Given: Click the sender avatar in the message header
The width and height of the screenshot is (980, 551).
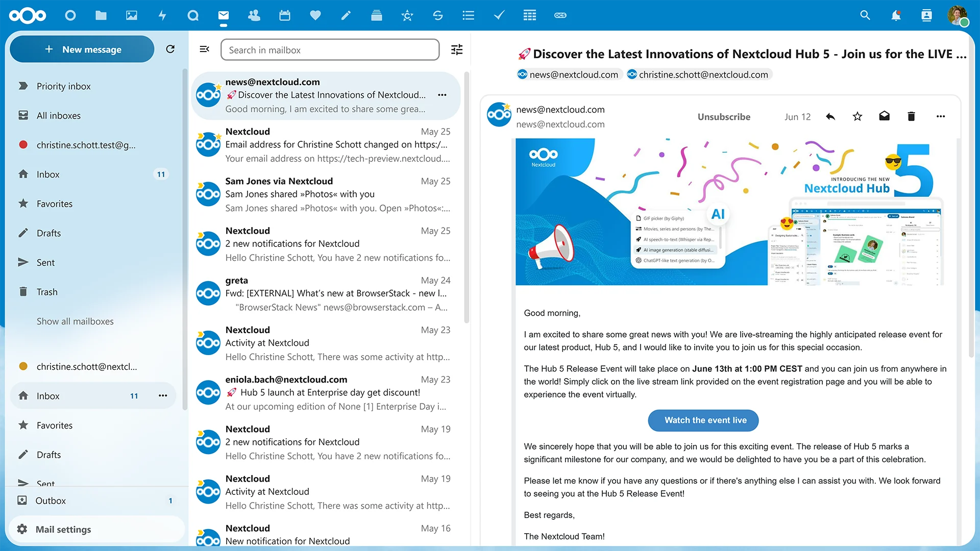Looking at the screenshot, I should (499, 115).
